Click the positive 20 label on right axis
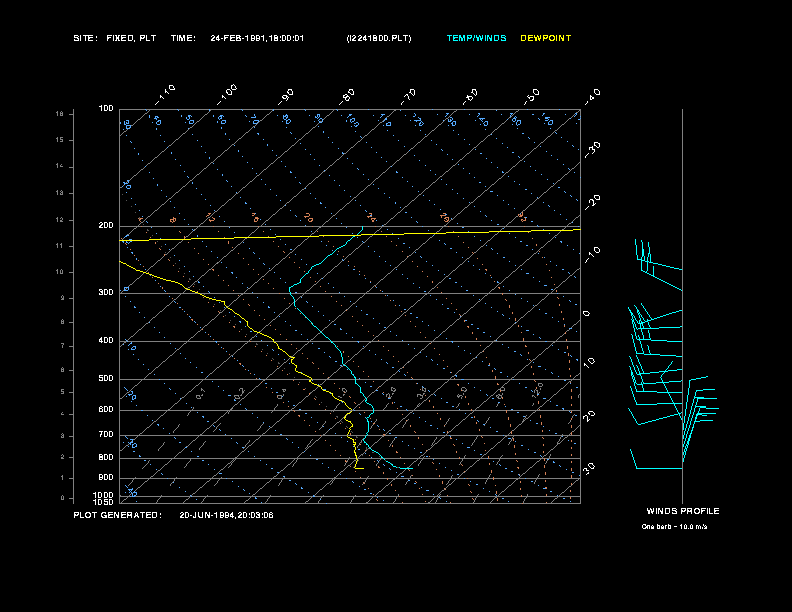 pos(589,416)
